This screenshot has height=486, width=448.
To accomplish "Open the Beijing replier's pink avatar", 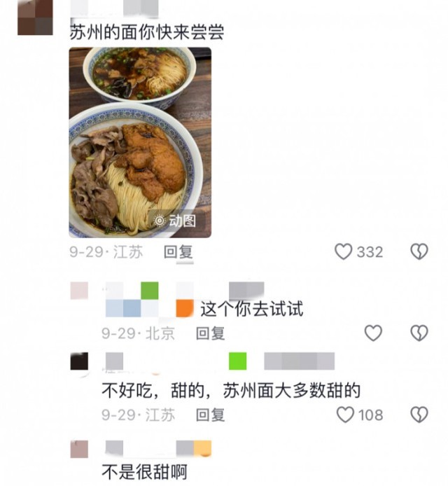I will tap(79, 291).
